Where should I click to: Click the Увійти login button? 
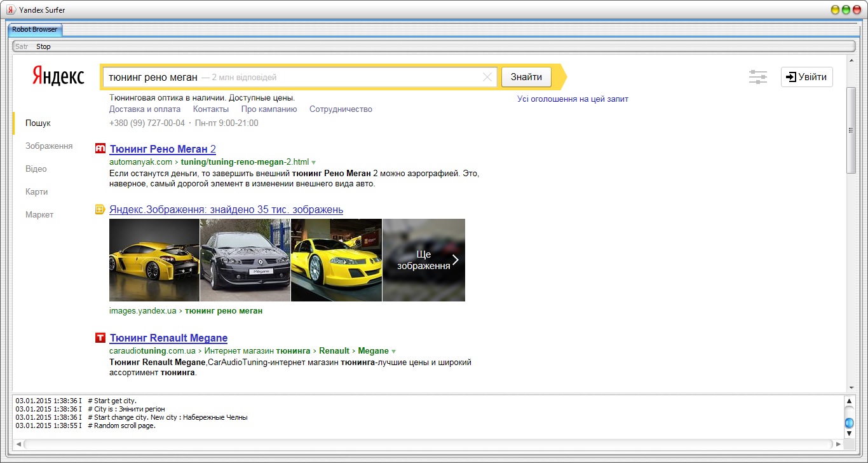tap(807, 77)
